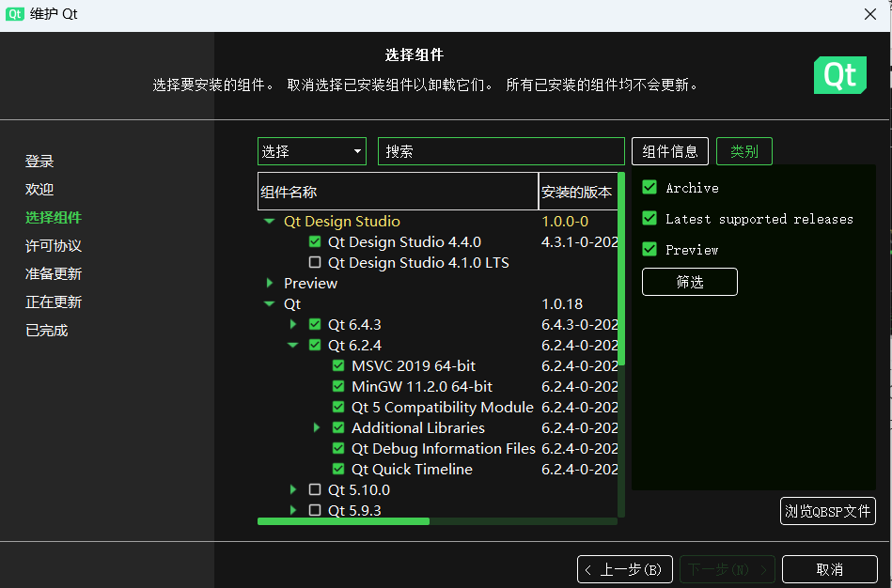Expand the Qt 5.9.3 node

[x=293, y=510]
